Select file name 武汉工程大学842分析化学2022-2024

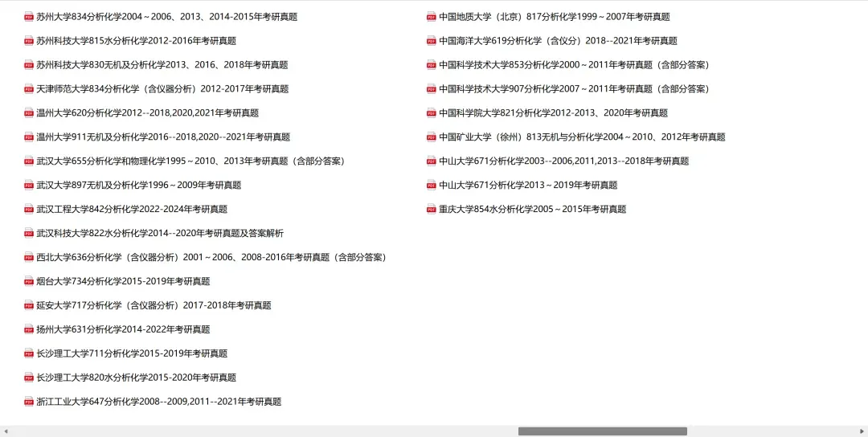click(x=132, y=209)
